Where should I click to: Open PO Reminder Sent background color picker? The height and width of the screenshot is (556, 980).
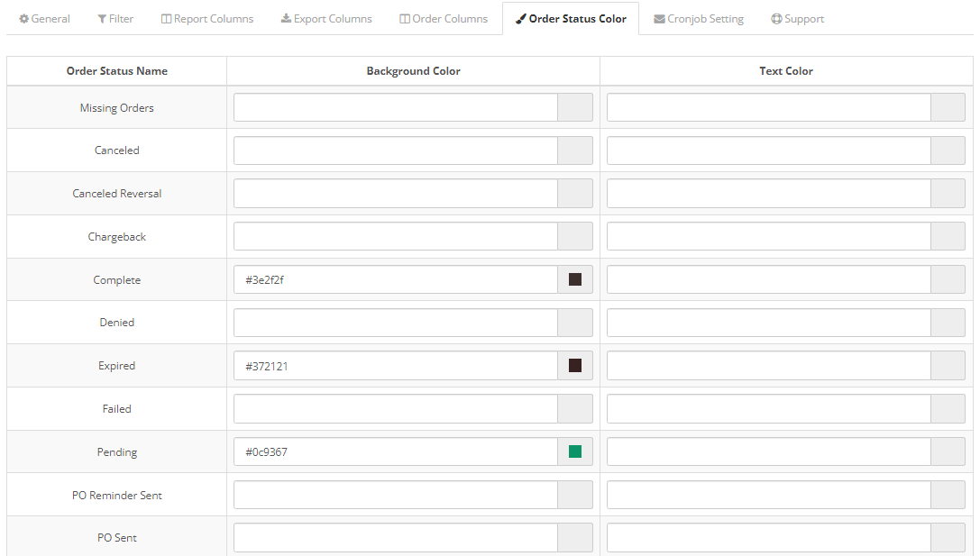[575, 495]
